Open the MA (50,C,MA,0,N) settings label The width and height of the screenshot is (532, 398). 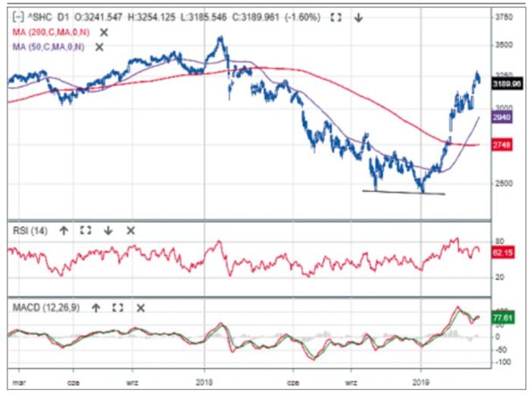point(48,47)
